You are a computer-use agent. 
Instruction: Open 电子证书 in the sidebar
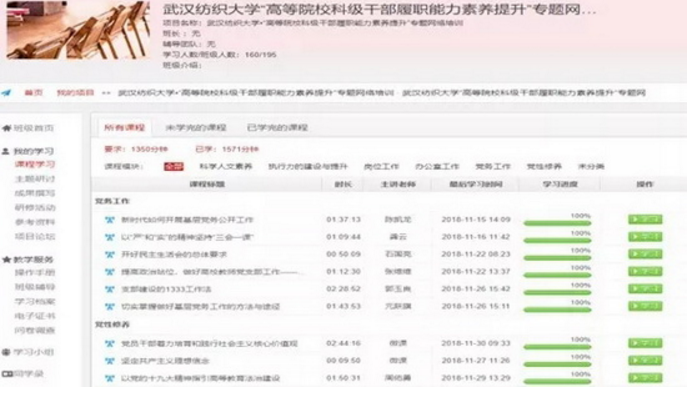35,316
